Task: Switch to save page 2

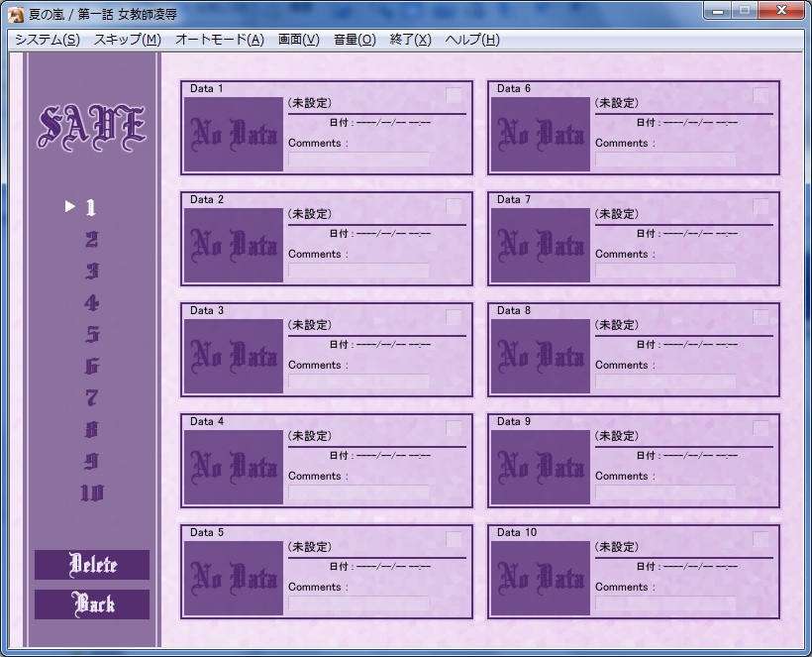Action: pos(92,239)
